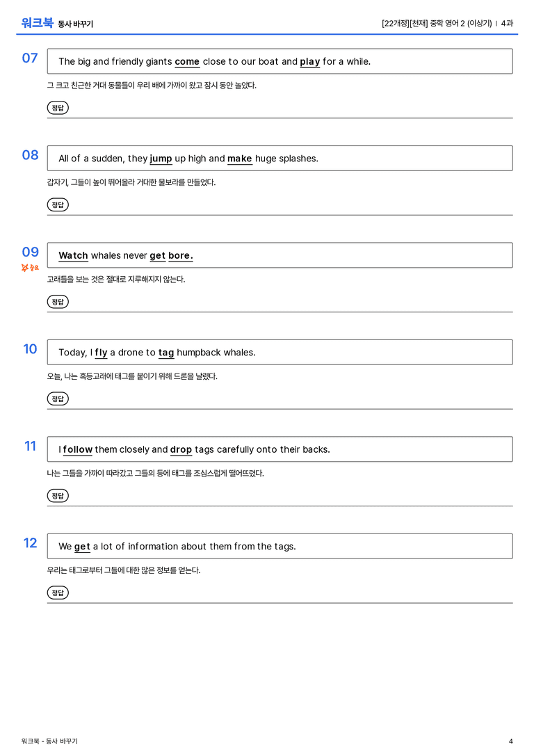Click the underlined word "Watch" in sentence 09
534x756 pixels.
[73, 255]
